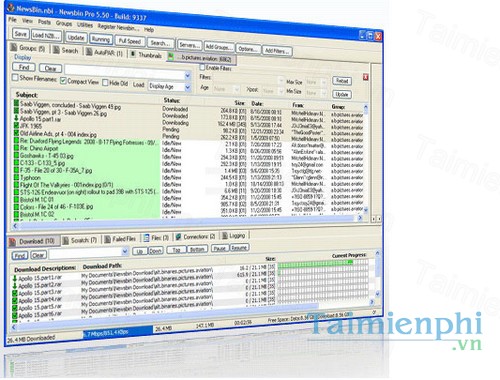This screenshot has height=380, width=500.
Task: Enable the Show Filenames checkbox
Action: tap(15, 78)
